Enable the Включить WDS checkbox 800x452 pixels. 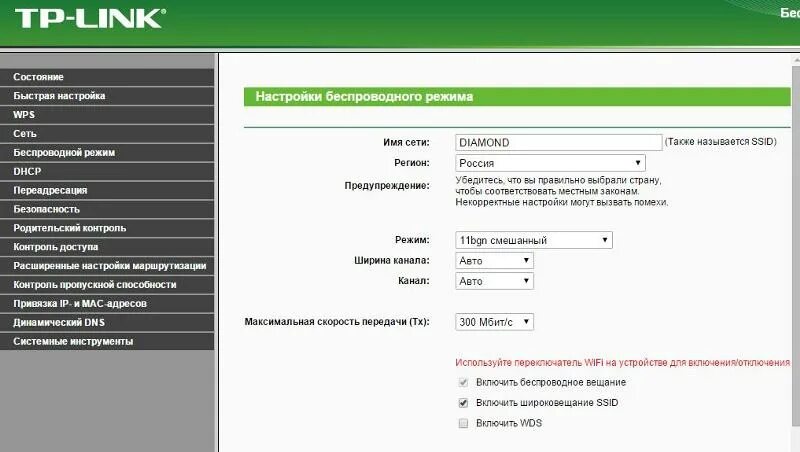463,423
